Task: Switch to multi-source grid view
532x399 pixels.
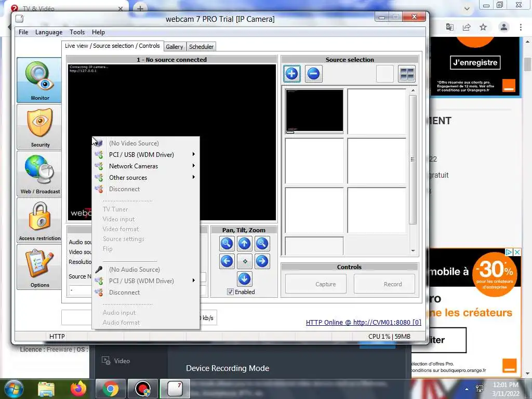Action: click(x=406, y=74)
